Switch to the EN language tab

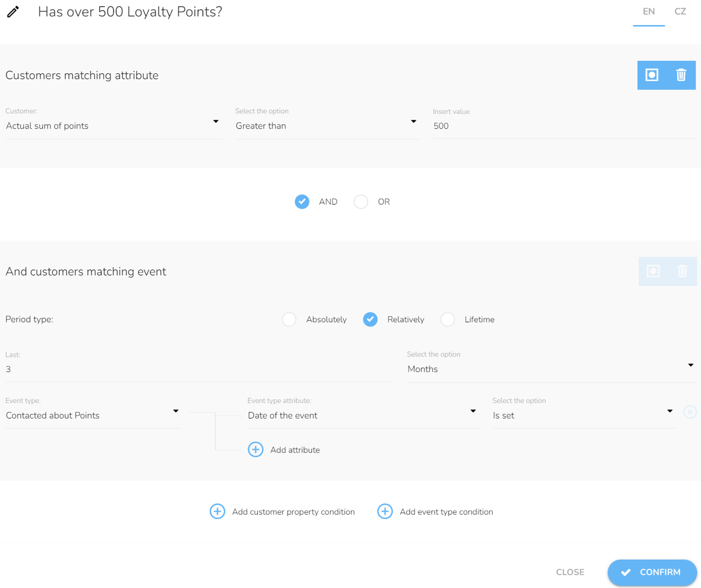[x=648, y=12]
